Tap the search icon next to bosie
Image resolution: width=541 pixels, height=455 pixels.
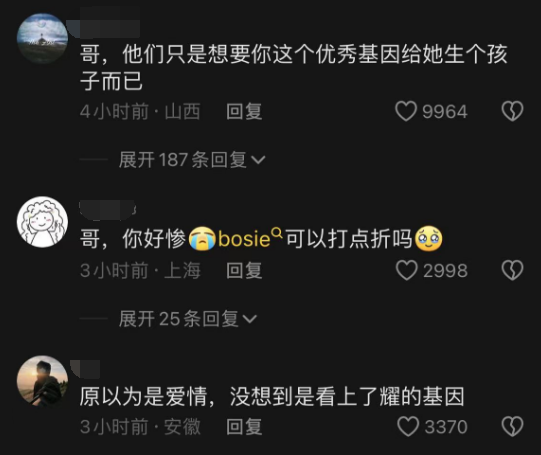277,233
